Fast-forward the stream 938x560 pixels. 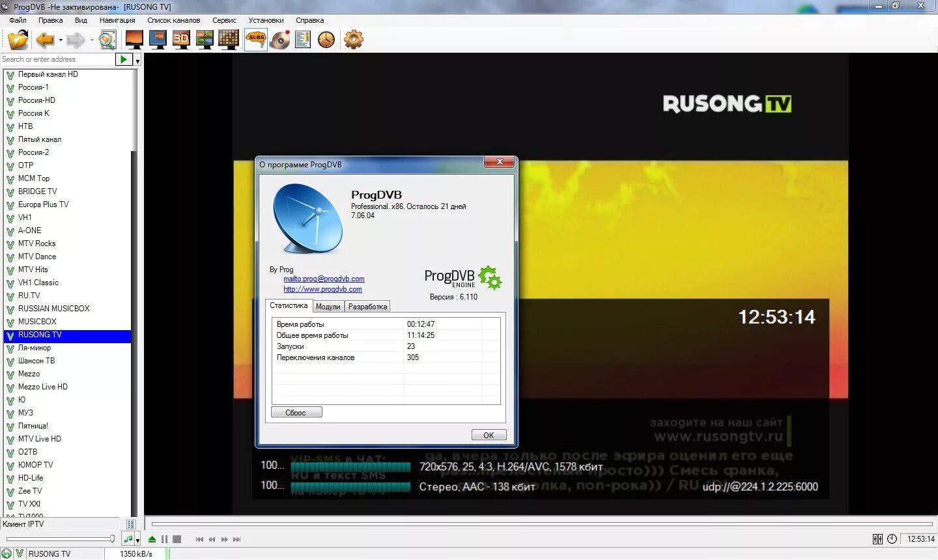pos(225,539)
